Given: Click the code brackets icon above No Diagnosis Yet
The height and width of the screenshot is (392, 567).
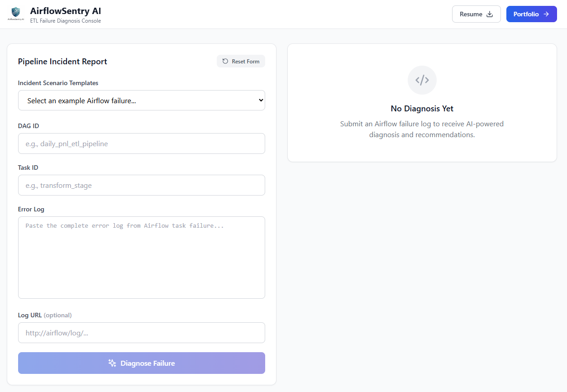Looking at the screenshot, I should pos(422,80).
